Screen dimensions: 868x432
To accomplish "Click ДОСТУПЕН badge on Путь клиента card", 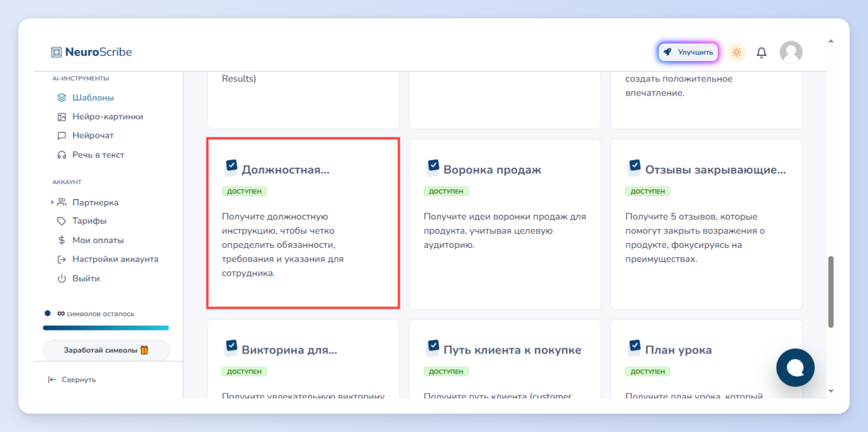I will click(446, 372).
